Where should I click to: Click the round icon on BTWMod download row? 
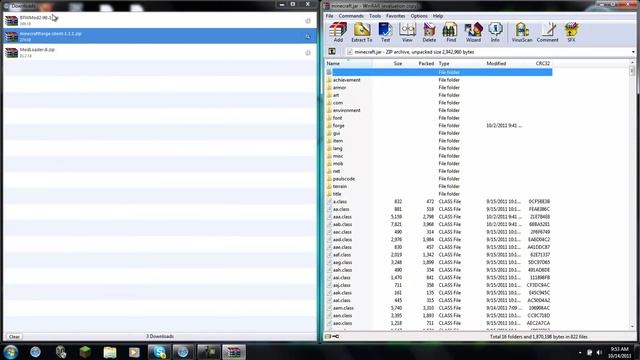(x=308, y=21)
